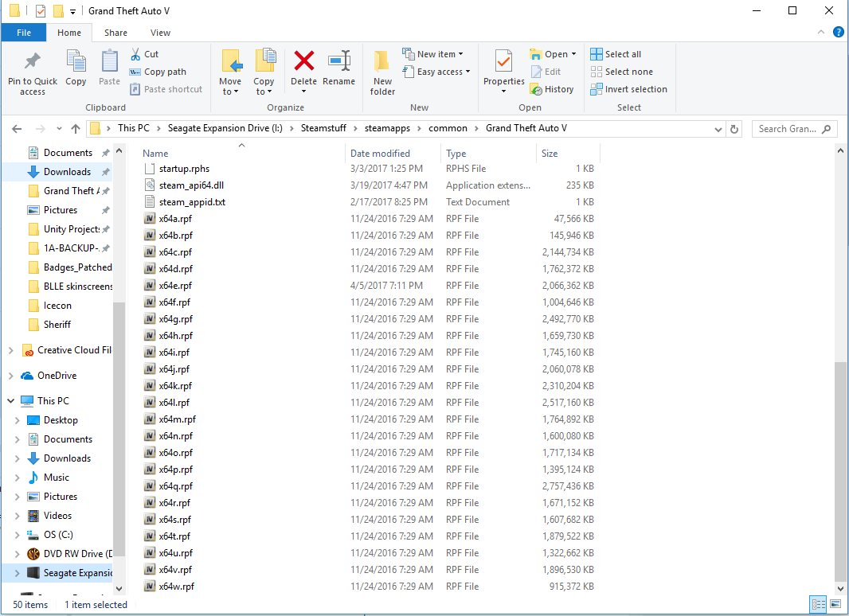This screenshot has width=849, height=616.
Task: Click the search magnifier icon
Action: coord(826,129)
